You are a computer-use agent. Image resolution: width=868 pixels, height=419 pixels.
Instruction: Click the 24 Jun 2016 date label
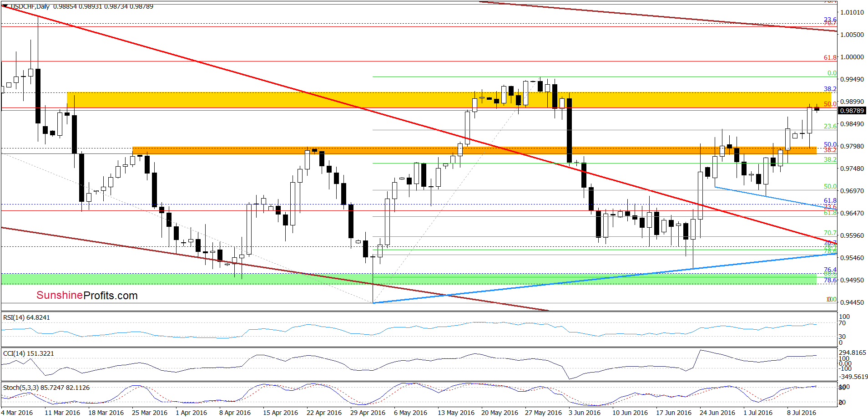(717, 413)
